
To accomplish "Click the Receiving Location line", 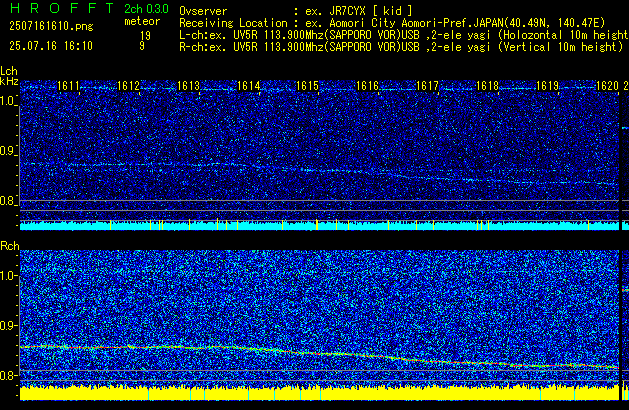I will click(392, 23).
